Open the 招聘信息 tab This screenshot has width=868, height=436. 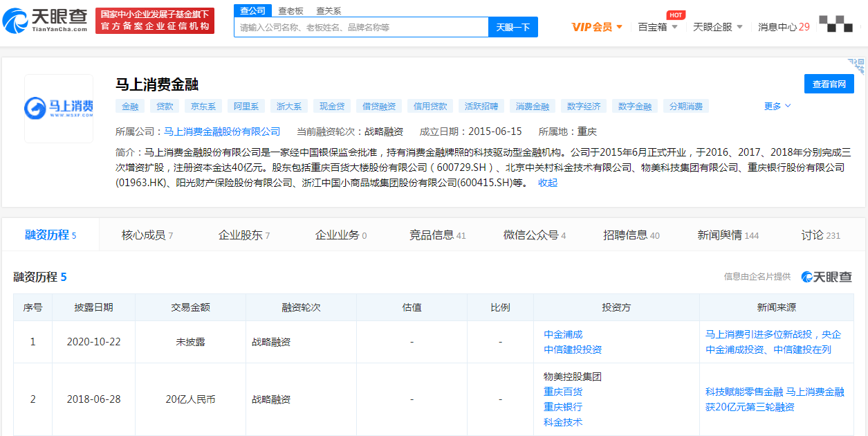pos(631,235)
